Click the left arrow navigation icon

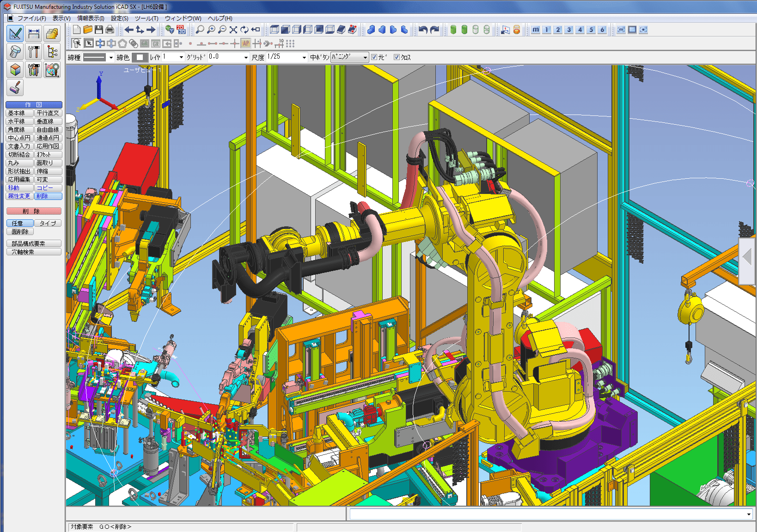click(x=128, y=30)
